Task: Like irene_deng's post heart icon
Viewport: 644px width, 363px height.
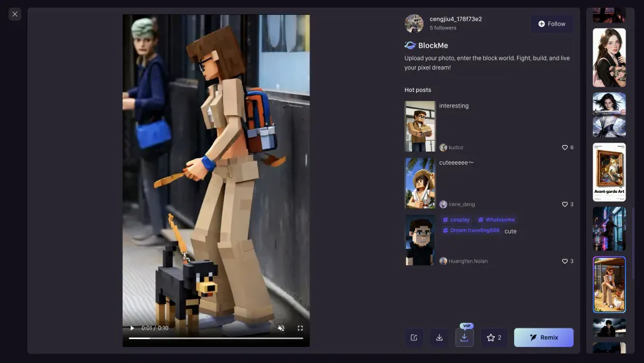Action: pos(565,204)
